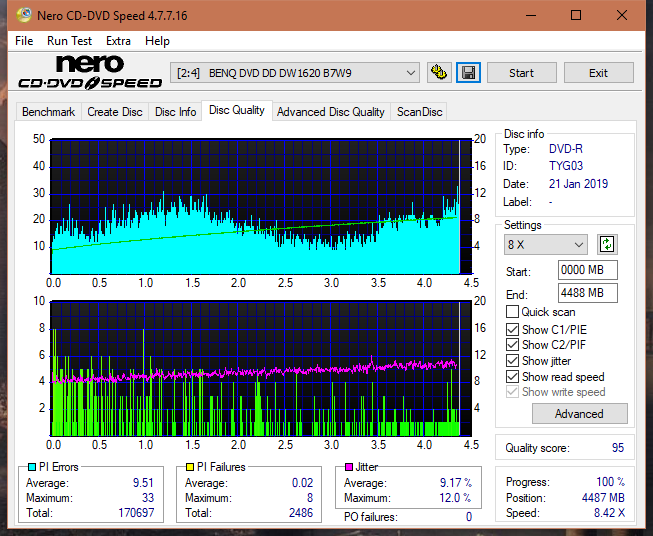Switch to the ScanDisc tab

click(x=419, y=112)
